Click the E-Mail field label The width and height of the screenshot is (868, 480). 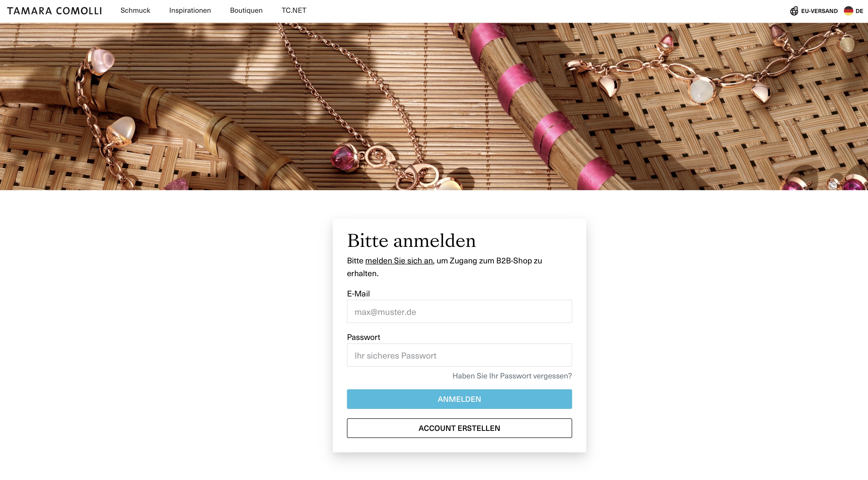(358, 294)
